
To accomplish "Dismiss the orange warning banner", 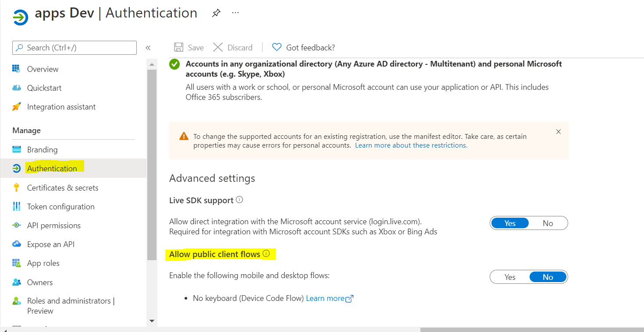I will tap(558, 131).
